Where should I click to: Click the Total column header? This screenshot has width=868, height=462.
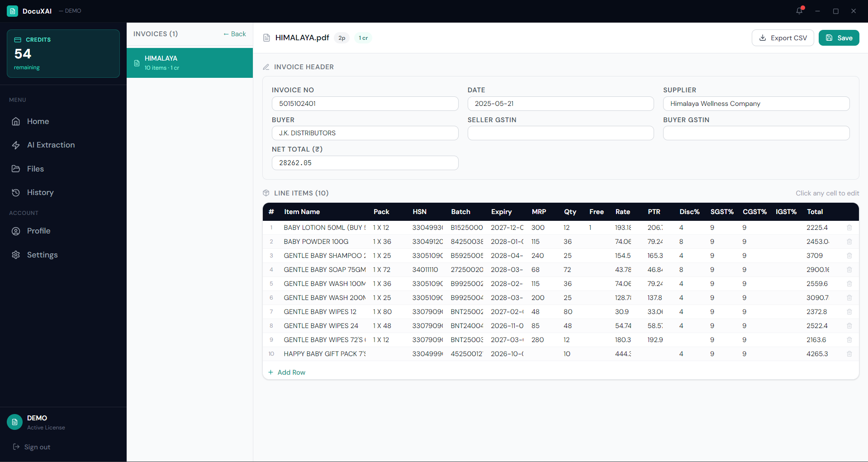[815, 212]
